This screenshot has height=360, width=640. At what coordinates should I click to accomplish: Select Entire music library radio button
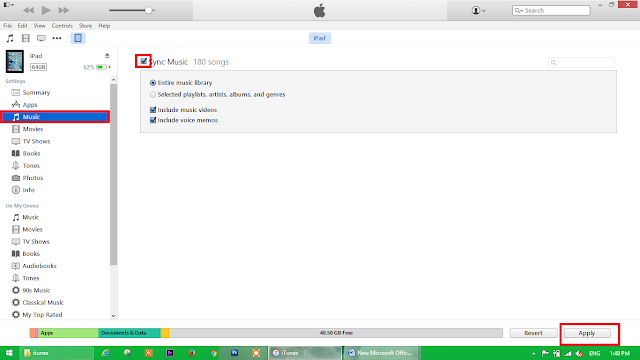[x=153, y=83]
